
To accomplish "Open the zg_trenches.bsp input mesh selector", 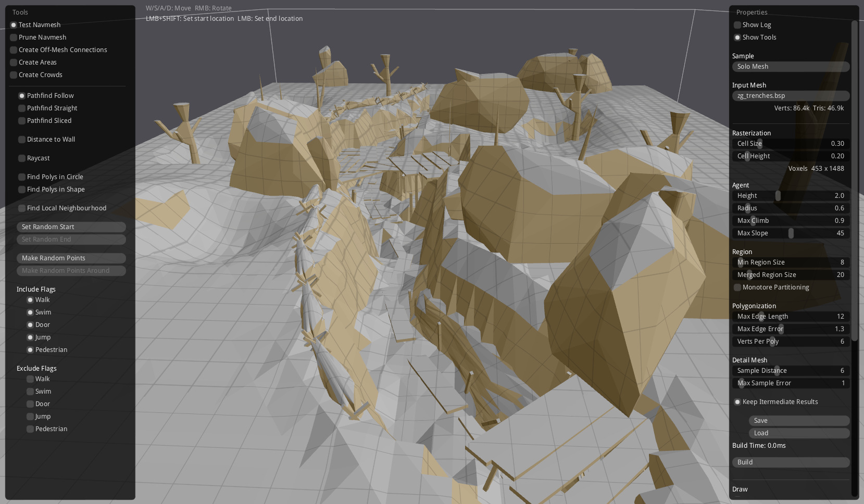I will pyautogui.click(x=791, y=96).
